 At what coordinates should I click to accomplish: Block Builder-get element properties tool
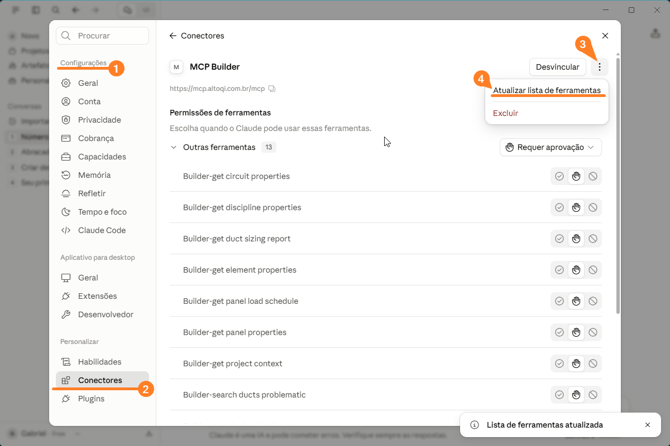point(593,270)
